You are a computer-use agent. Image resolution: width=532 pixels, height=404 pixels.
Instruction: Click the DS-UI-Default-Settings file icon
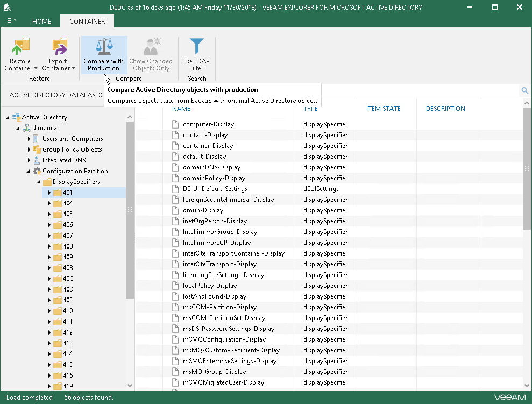click(x=175, y=189)
